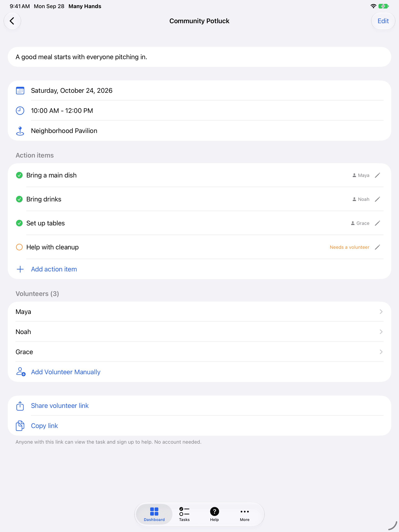
Task: Click Neighborhood Pavilion location text
Action: coord(64,131)
